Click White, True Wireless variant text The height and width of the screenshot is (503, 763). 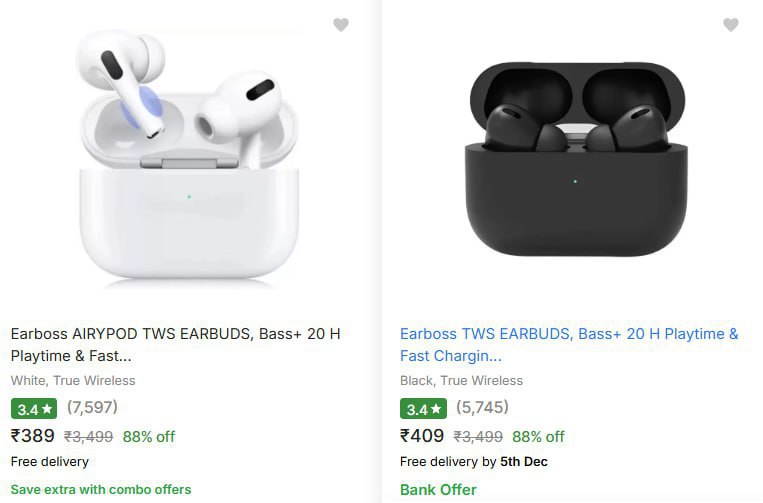(x=73, y=381)
